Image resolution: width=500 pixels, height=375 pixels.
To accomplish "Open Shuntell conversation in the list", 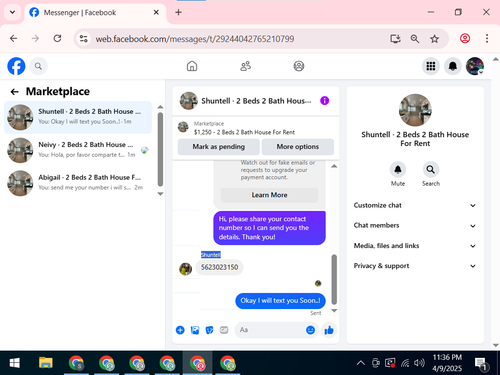I will point(78,117).
